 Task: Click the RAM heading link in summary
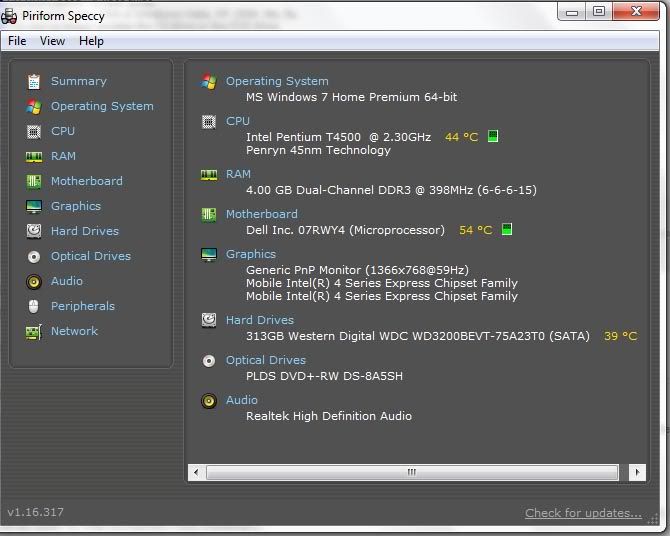pos(238,174)
